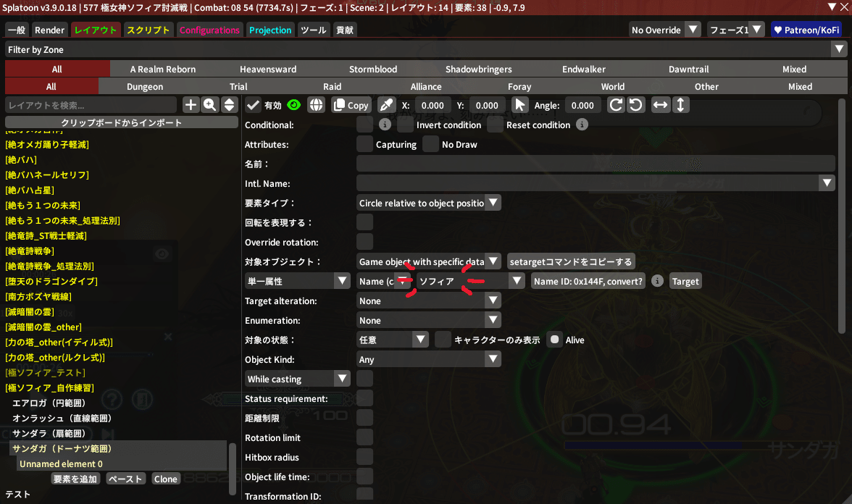The width and height of the screenshot is (852, 504).
Task: Click the setargetコマンドをコピーする button
Action: coord(571,261)
